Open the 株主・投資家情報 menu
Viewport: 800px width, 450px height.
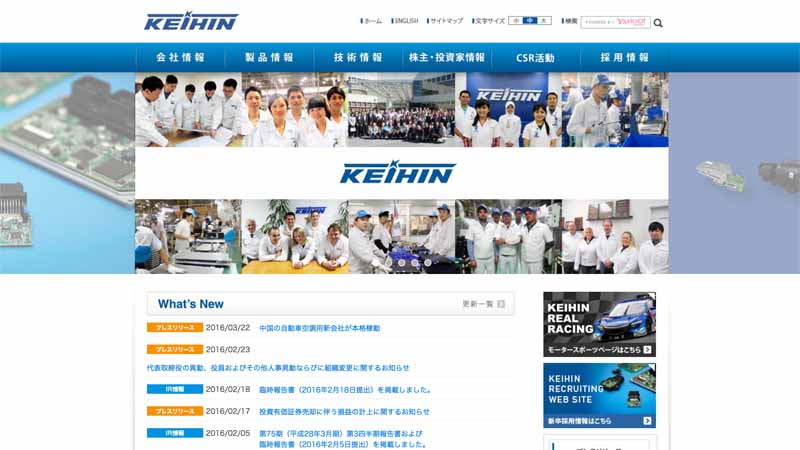(446, 58)
